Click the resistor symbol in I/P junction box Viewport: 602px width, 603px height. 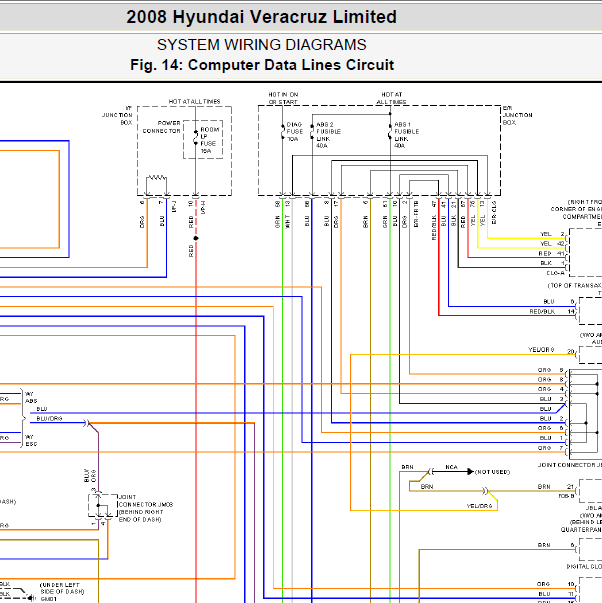click(x=157, y=177)
